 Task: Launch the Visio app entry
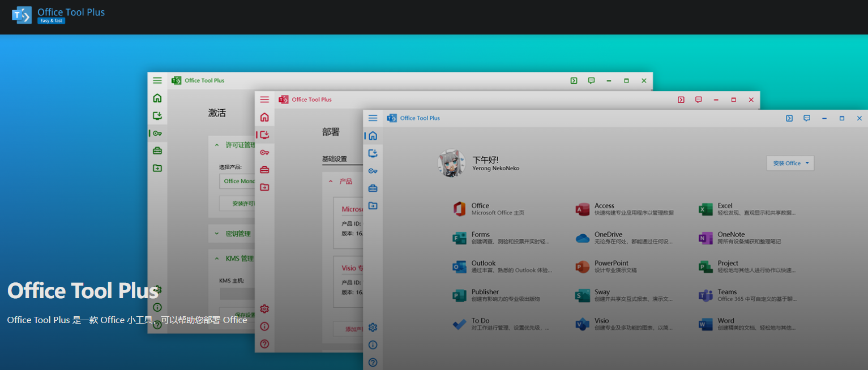(x=625, y=324)
